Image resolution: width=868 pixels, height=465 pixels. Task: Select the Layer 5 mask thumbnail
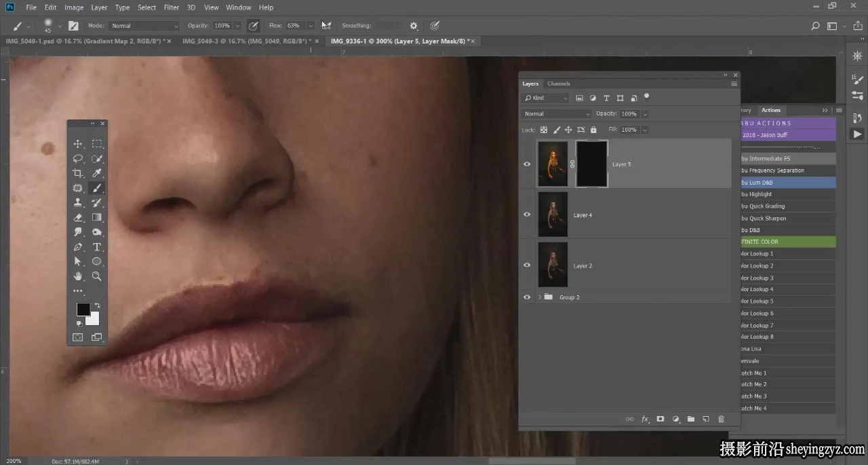[x=592, y=164]
